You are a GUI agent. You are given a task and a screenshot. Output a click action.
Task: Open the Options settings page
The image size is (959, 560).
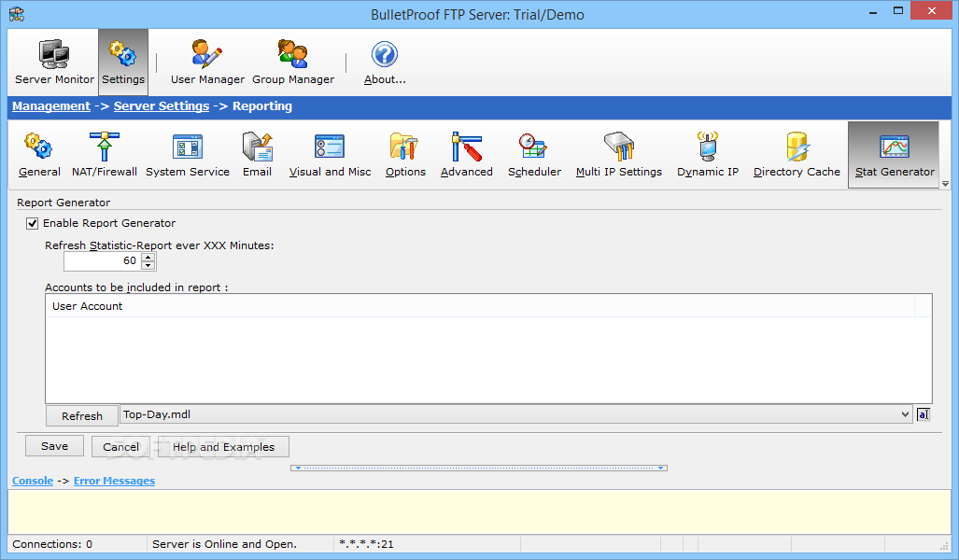pos(405,155)
